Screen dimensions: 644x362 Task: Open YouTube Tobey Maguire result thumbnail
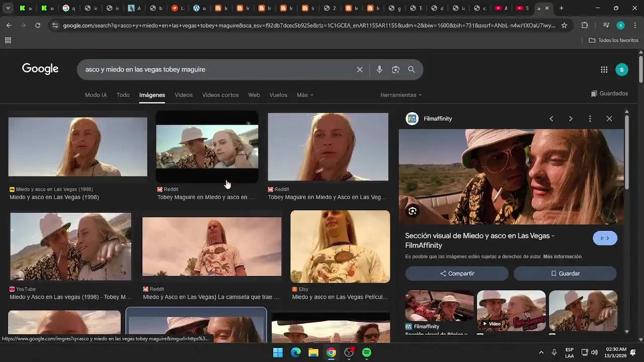point(70,246)
